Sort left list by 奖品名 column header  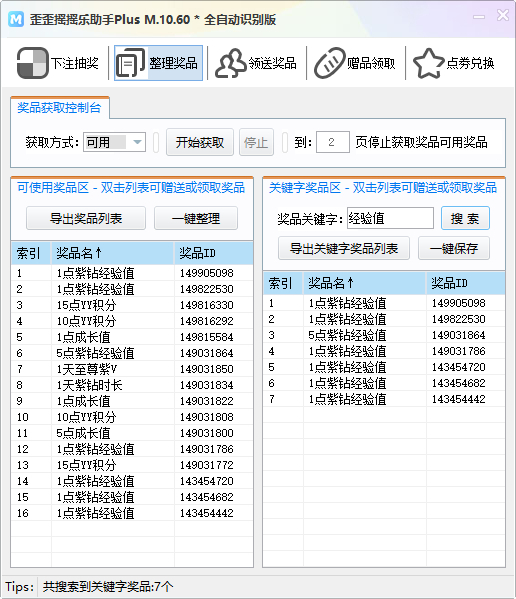pyautogui.click(x=113, y=253)
